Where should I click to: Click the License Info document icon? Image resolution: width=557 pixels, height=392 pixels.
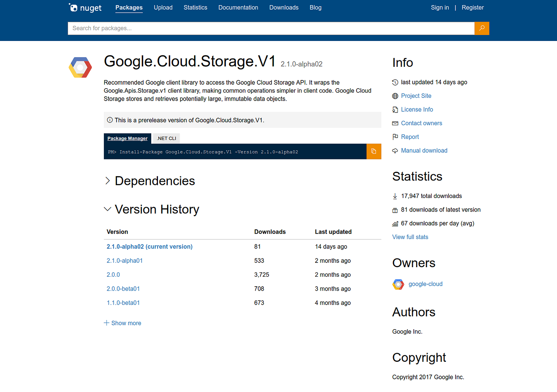(395, 109)
